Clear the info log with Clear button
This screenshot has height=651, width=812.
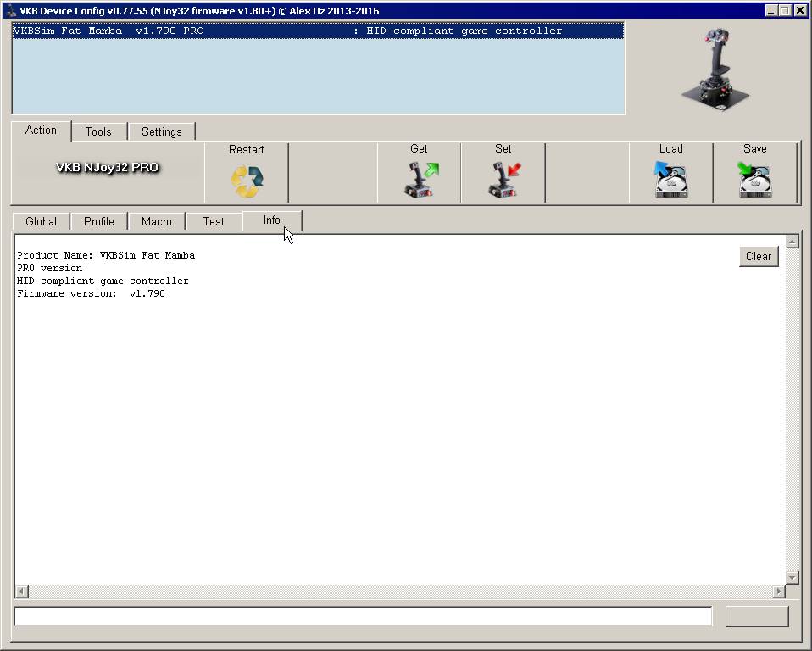pos(758,256)
